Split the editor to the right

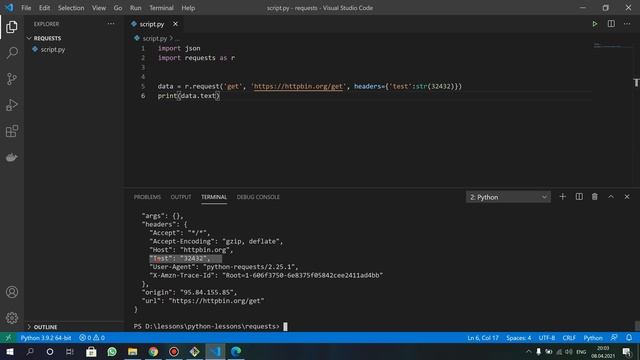611,24
